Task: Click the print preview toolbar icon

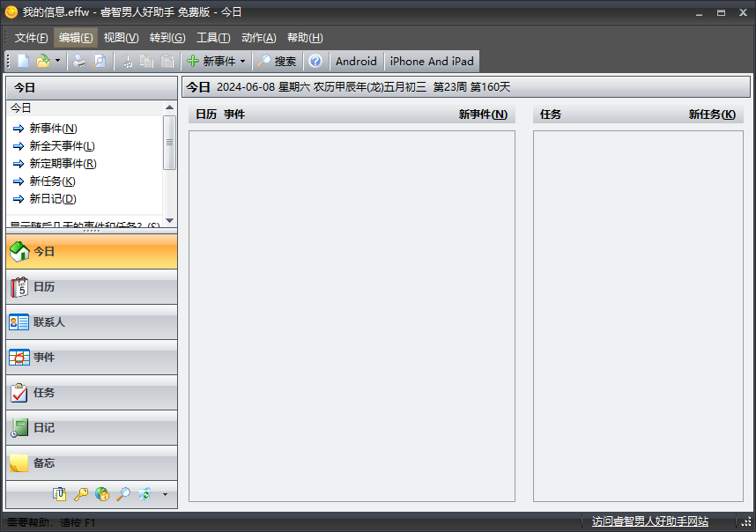Action: point(100,61)
